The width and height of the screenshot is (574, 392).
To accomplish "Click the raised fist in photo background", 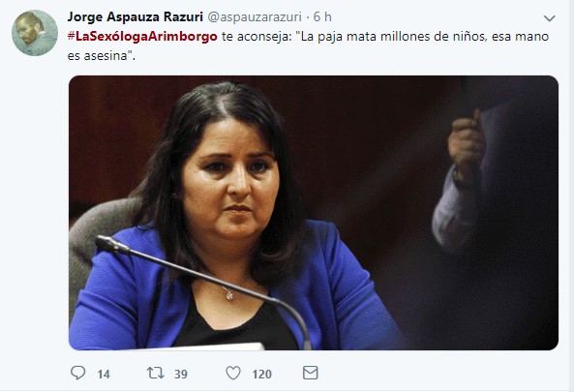I will pyautogui.click(x=466, y=142).
